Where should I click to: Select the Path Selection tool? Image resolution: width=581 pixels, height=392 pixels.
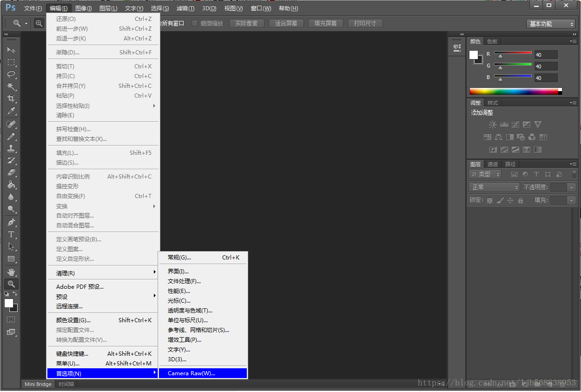(11, 246)
